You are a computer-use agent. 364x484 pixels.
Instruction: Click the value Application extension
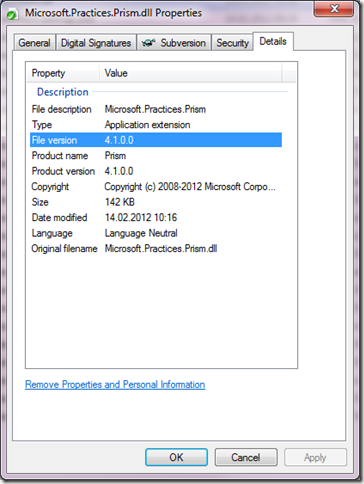coord(147,125)
